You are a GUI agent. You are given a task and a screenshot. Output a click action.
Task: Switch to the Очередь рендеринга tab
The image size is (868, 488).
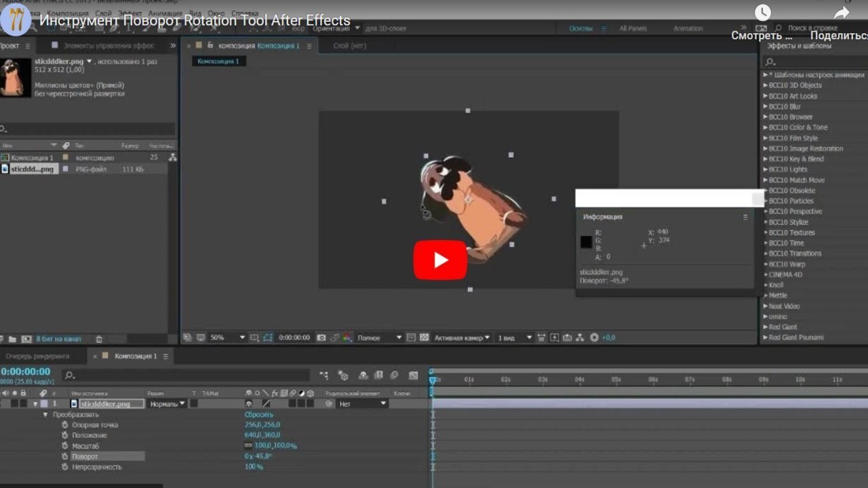39,356
